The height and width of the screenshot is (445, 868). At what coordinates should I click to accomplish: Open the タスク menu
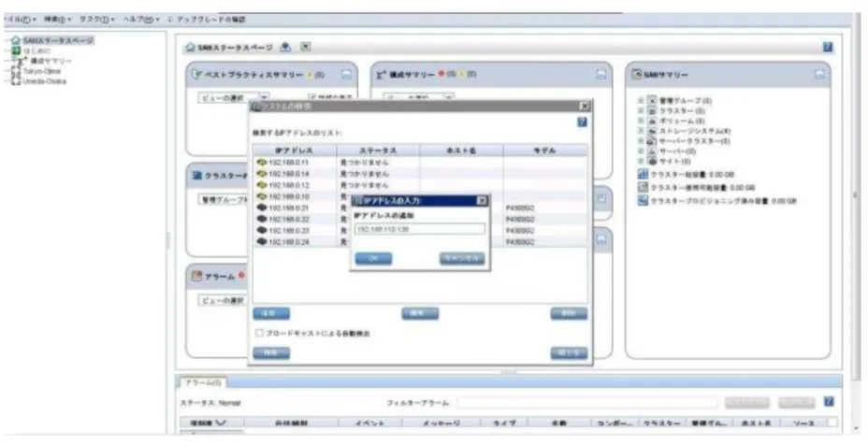97,20
